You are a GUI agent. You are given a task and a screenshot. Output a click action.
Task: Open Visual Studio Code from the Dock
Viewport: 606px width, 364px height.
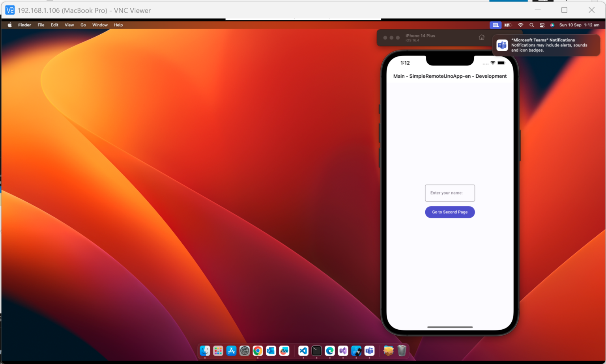coord(303,351)
